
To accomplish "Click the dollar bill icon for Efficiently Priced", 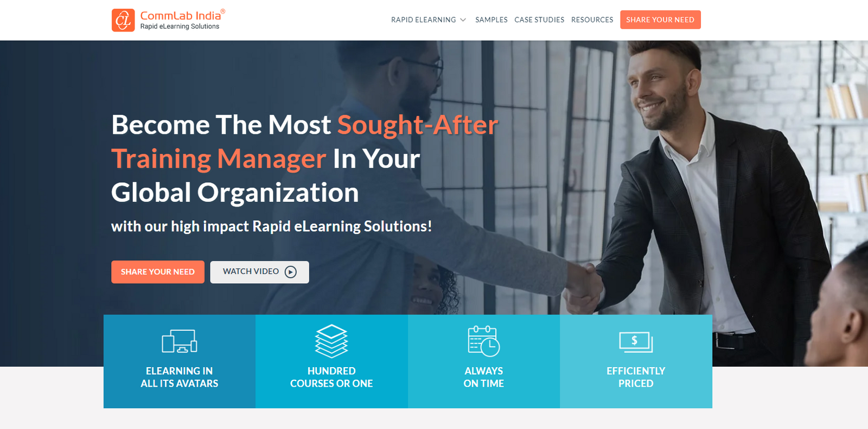I will [636, 342].
